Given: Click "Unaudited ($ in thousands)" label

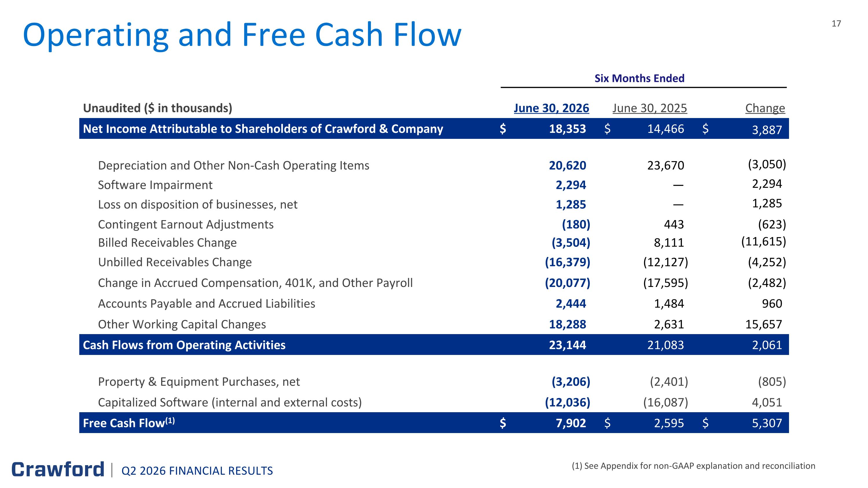Looking at the screenshot, I should [158, 108].
